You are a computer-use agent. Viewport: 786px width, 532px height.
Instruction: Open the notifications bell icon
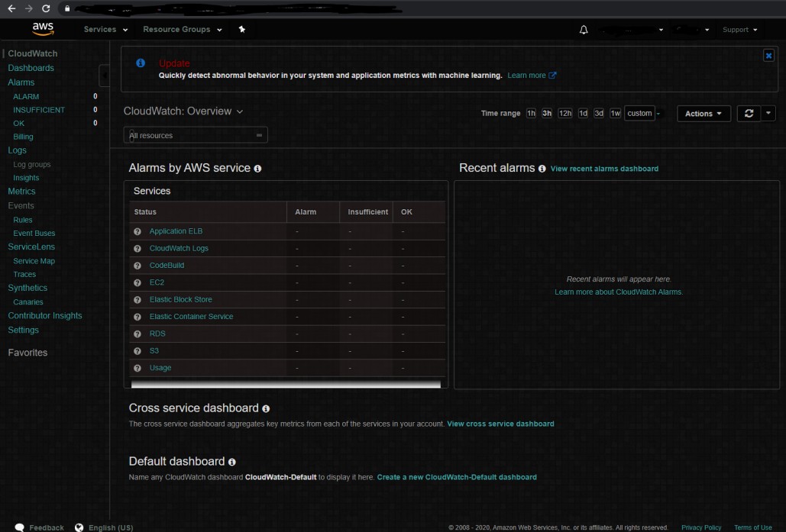point(584,30)
